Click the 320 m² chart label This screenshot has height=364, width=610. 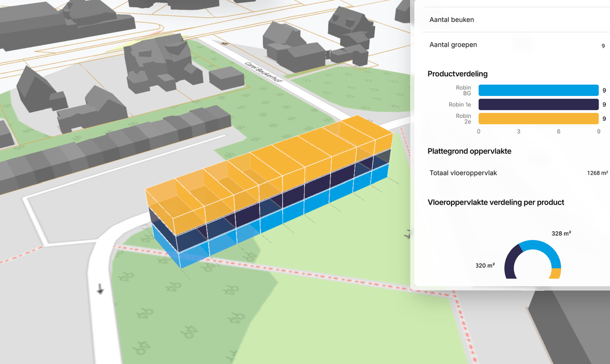click(x=485, y=265)
